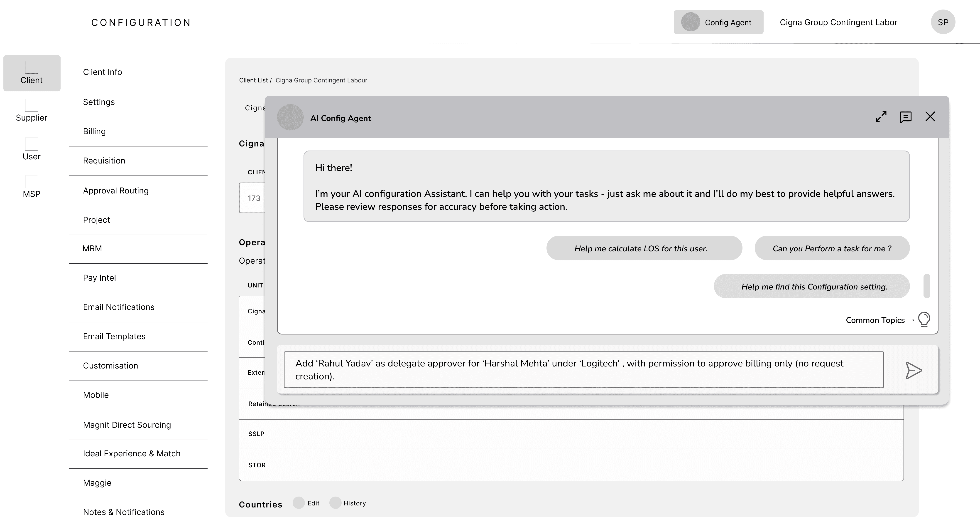Viewport: 980px width, 517px height.
Task: Open the User section icon
Action: pos(32,144)
